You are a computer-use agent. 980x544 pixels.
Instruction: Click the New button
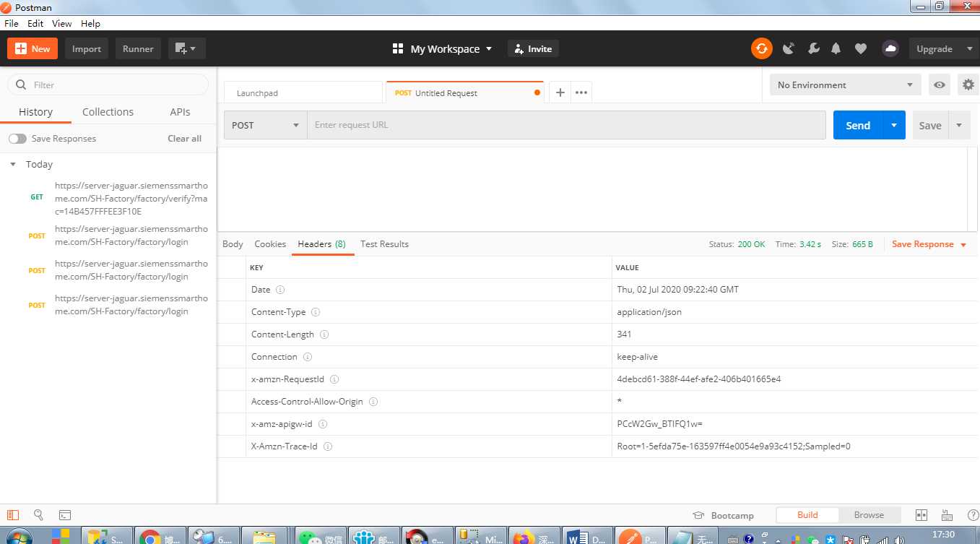(32, 48)
